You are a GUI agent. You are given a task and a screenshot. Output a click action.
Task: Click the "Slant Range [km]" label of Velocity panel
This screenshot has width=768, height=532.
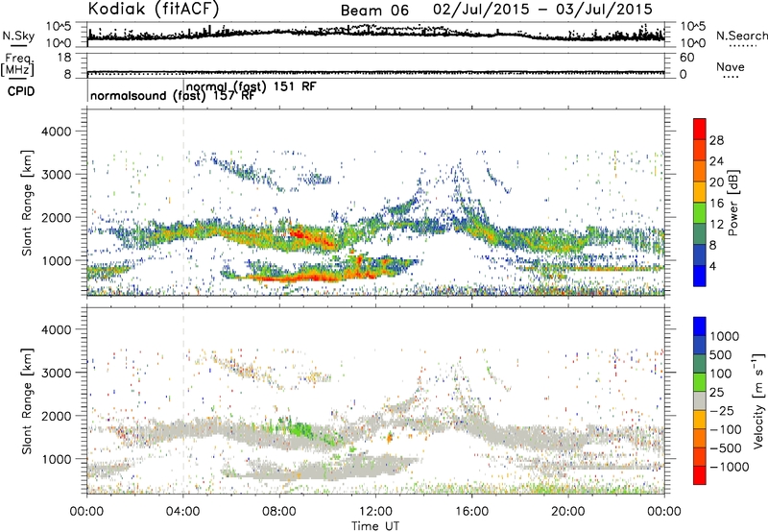[x=27, y=400]
